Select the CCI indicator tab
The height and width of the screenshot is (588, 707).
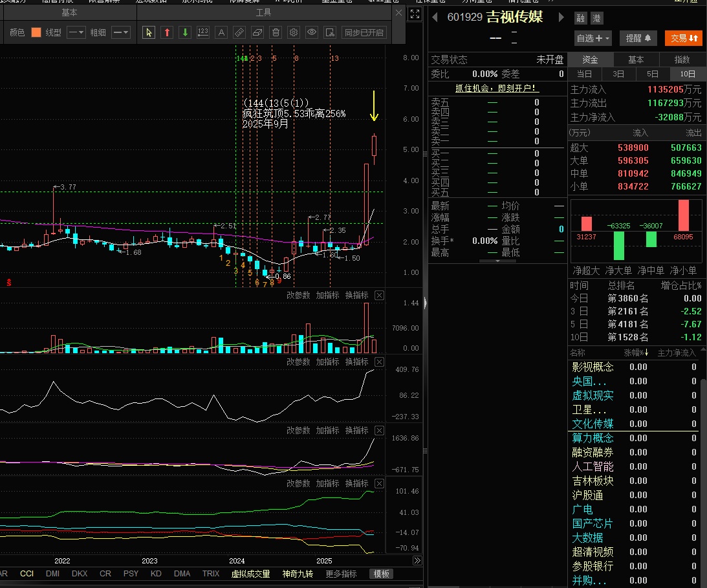point(27,574)
